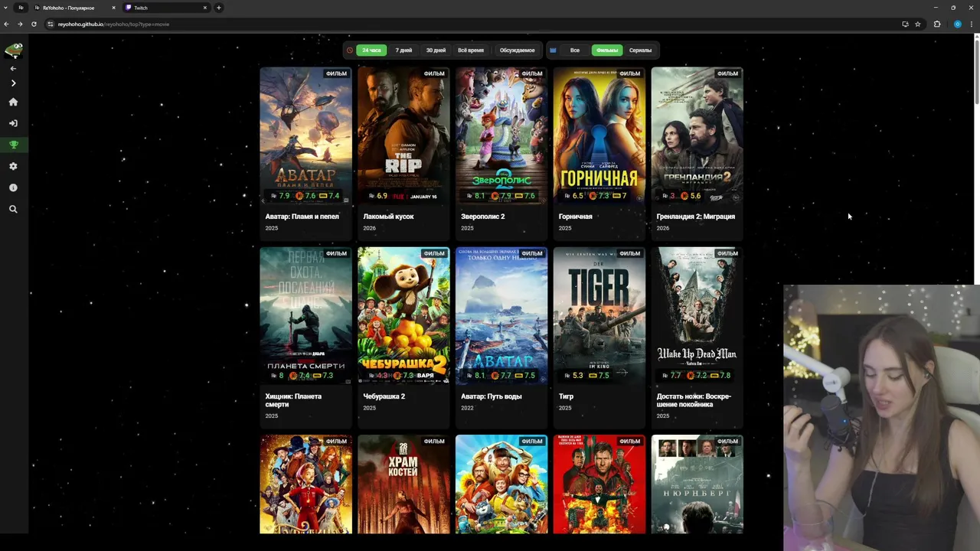Select the green trophy icon in the sidebar
Image resolution: width=980 pixels, height=551 pixels.
click(13, 145)
